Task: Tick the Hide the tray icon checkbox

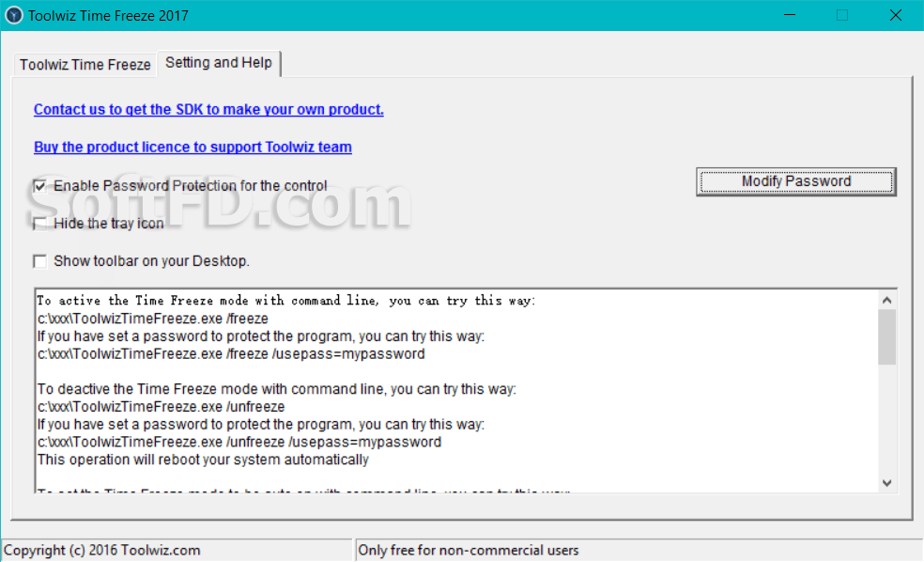Action: pos(40,224)
